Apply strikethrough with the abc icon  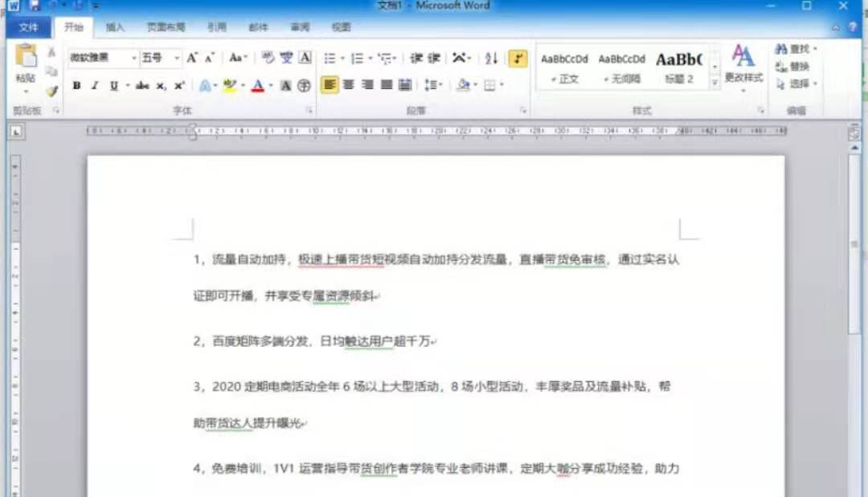tap(142, 85)
